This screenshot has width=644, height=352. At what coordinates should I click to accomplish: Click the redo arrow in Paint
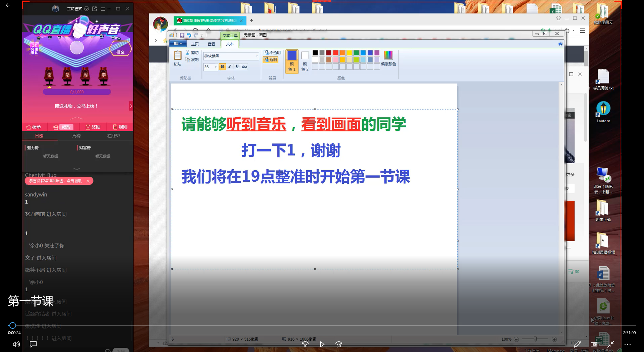[x=196, y=35]
